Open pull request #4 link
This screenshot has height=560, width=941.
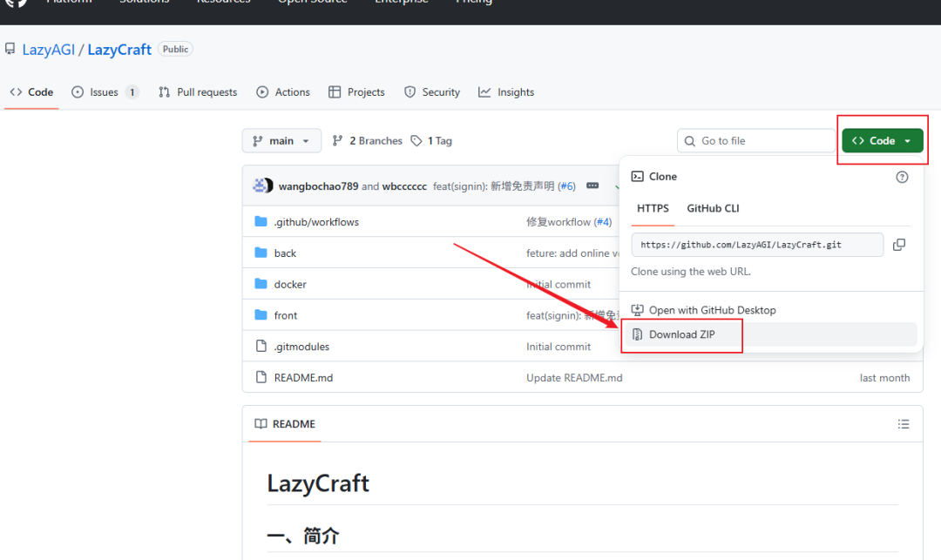(603, 222)
